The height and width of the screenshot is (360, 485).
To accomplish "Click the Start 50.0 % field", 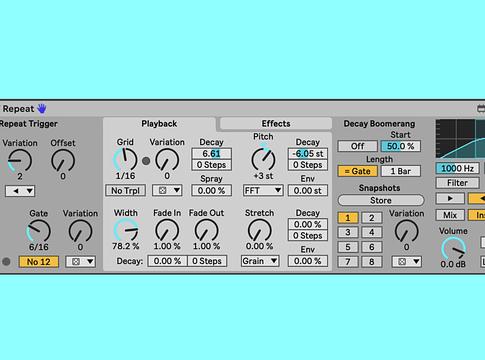I will pyautogui.click(x=401, y=146).
